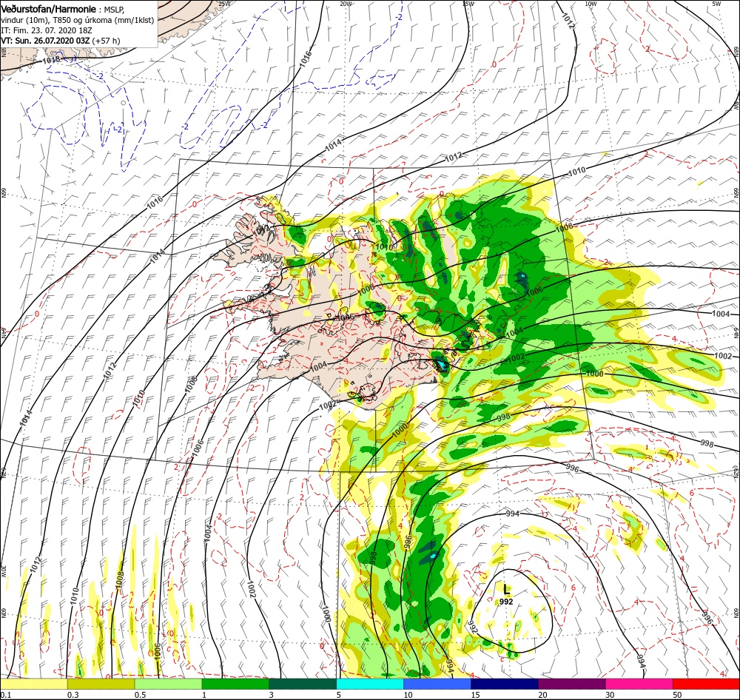The height and width of the screenshot is (700, 740).
Task: Click the navy 15 mm legend swatch
Action: tap(505, 684)
